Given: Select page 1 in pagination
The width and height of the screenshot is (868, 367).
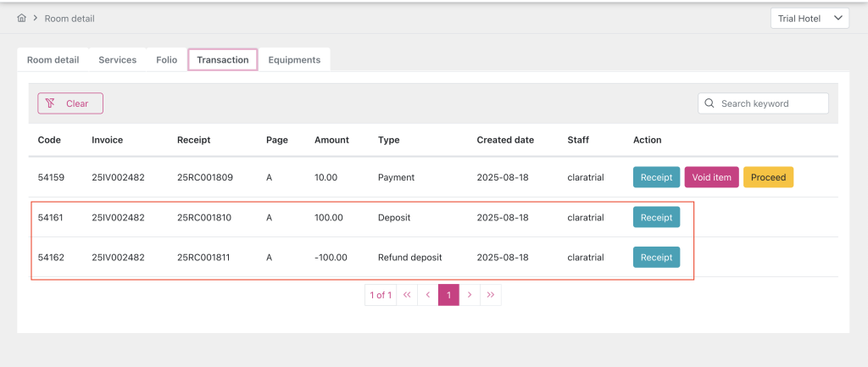Looking at the screenshot, I should (448, 295).
